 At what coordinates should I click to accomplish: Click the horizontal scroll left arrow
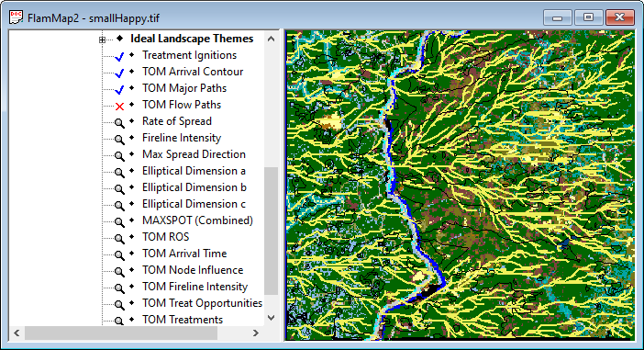coord(17,333)
